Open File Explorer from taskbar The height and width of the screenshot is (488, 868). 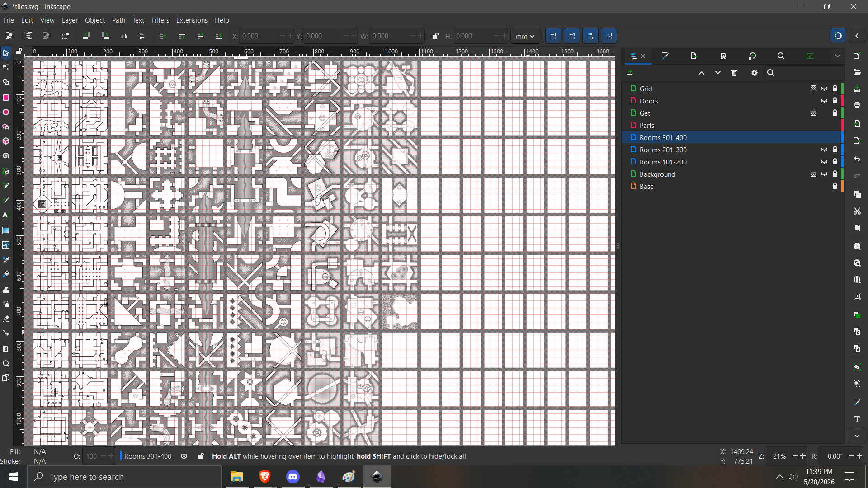(237, 477)
